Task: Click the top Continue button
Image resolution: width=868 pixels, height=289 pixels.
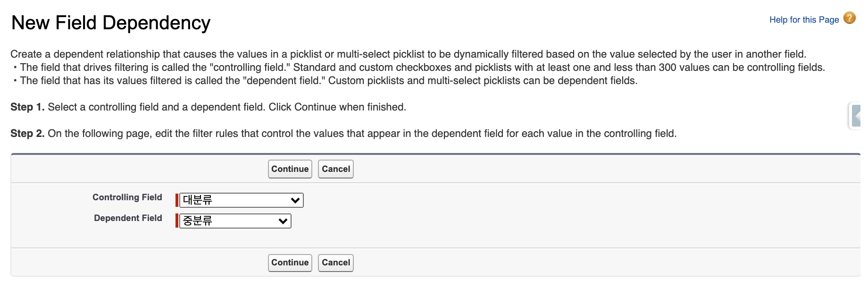Action: (290, 169)
